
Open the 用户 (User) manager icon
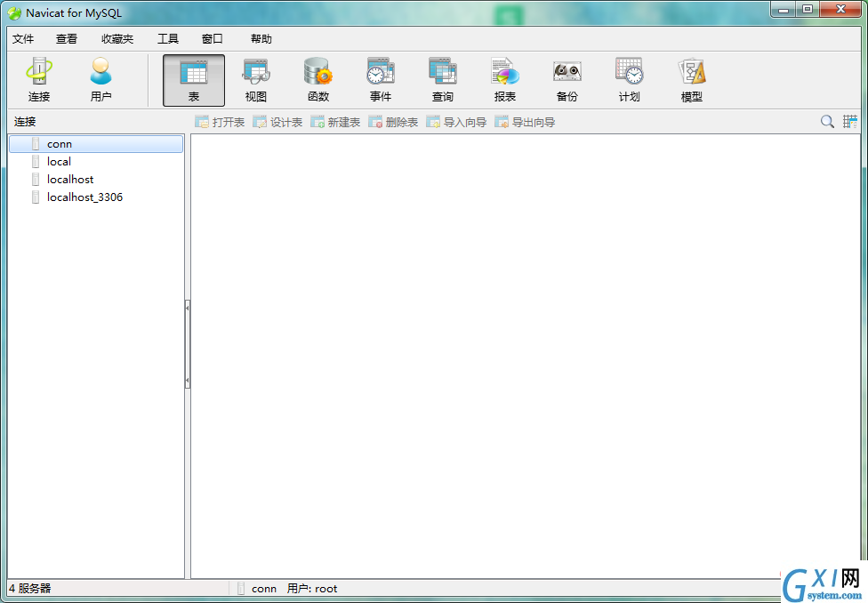(100, 80)
